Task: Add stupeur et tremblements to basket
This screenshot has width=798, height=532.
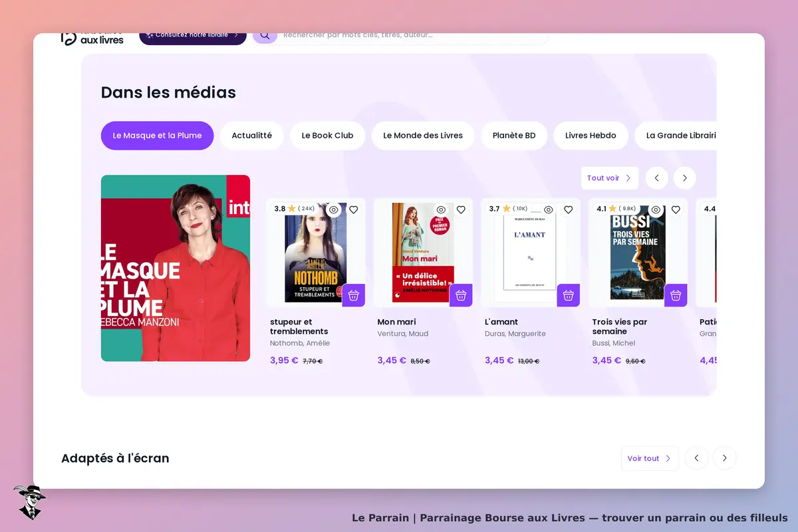Action: [354, 295]
